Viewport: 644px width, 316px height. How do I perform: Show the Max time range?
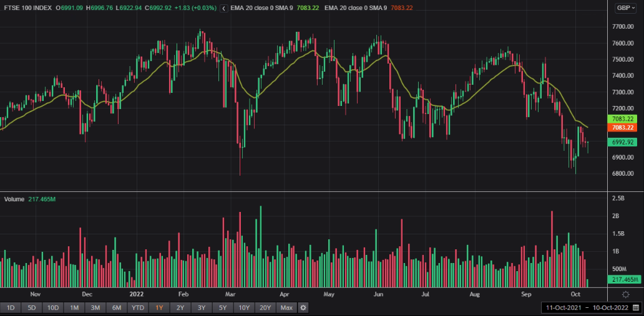tap(286, 307)
